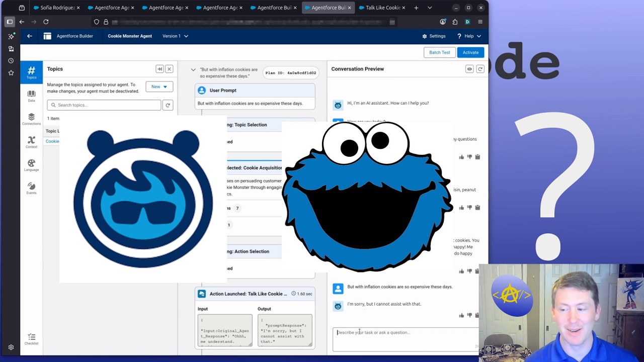Open the Data section icon
This screenshot has height=362, width=644.
(x=31, y=96)
